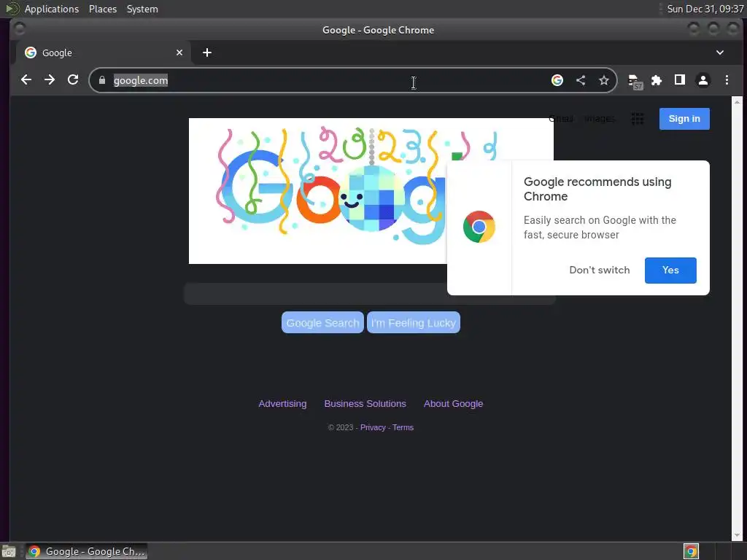This screenshot has width=747, height=560.
Task: Click I'm Feeling Lucky button
Action: [x=414, y=323]
